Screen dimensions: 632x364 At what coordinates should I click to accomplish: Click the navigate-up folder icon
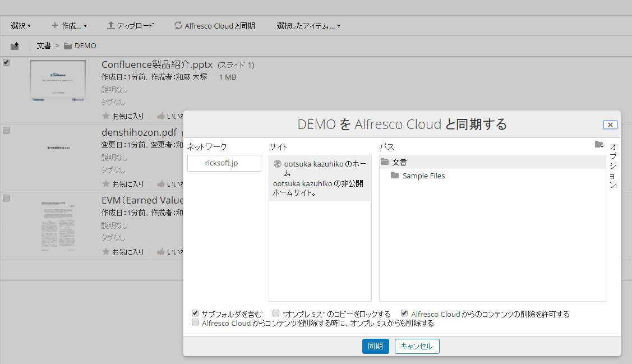[x=15, y=45]
